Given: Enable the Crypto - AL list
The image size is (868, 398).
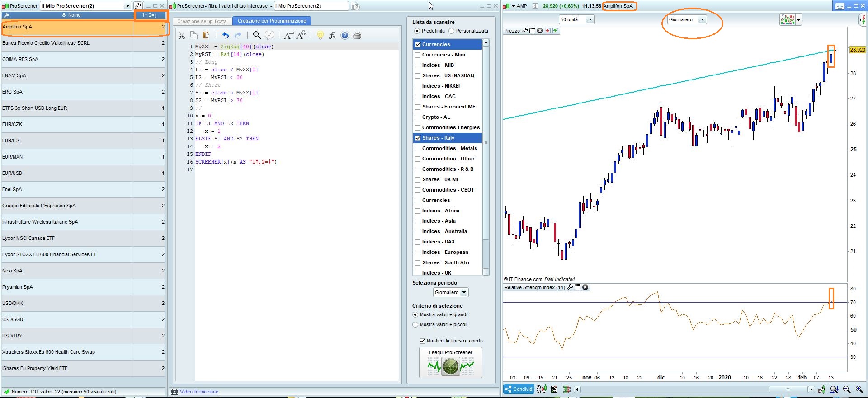Looking at the screenshot, I should 418,117.
